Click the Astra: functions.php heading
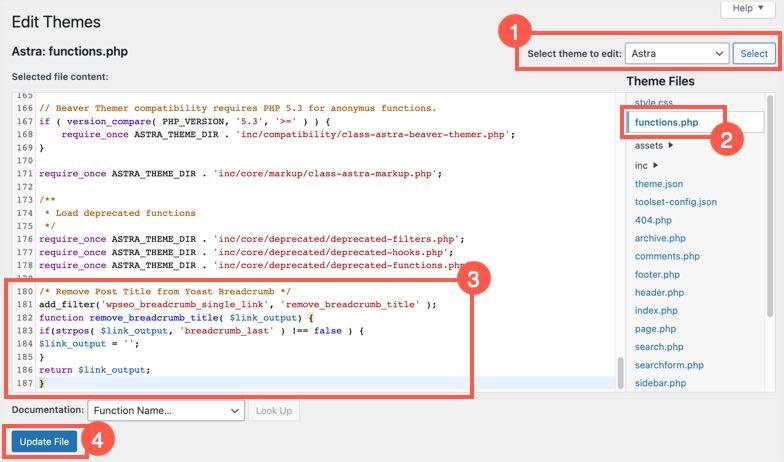784x462 pixels. pyautogui.click(x=70, y=51)
